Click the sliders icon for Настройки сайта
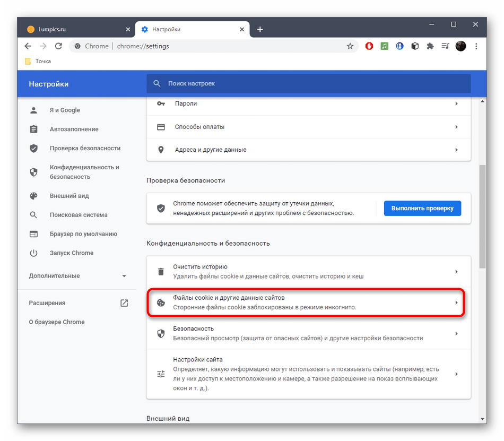Image resolution: width=504 pixels, height=441 pixels. pyautogui.click(x=161, y=374)
